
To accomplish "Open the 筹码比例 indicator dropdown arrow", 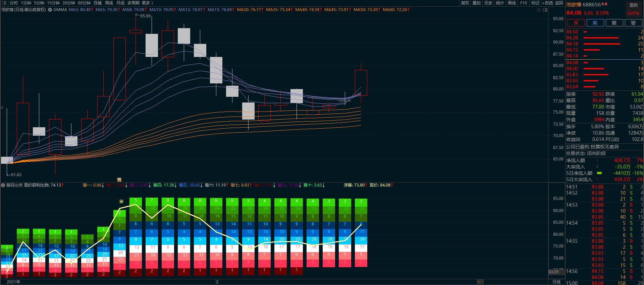I will click(3, 185).
